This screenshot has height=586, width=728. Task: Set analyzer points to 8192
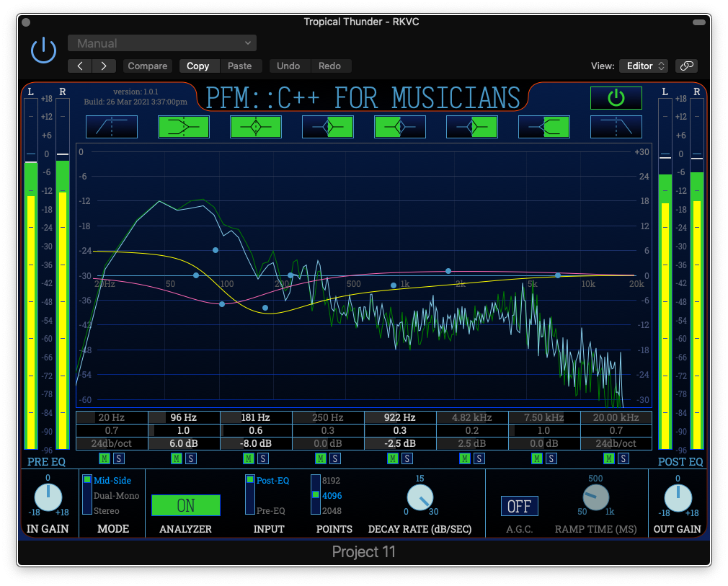tap(331, 481)
